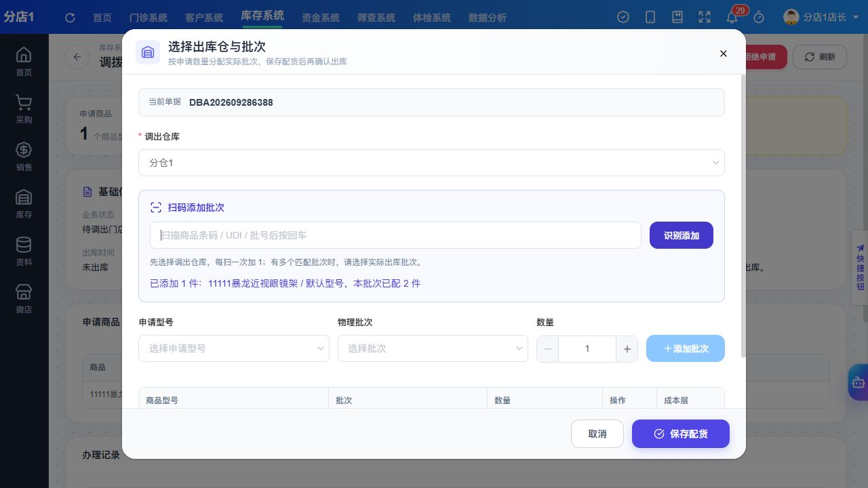Click the barcode scan input field
868x488 pixels.
(395, 235)
